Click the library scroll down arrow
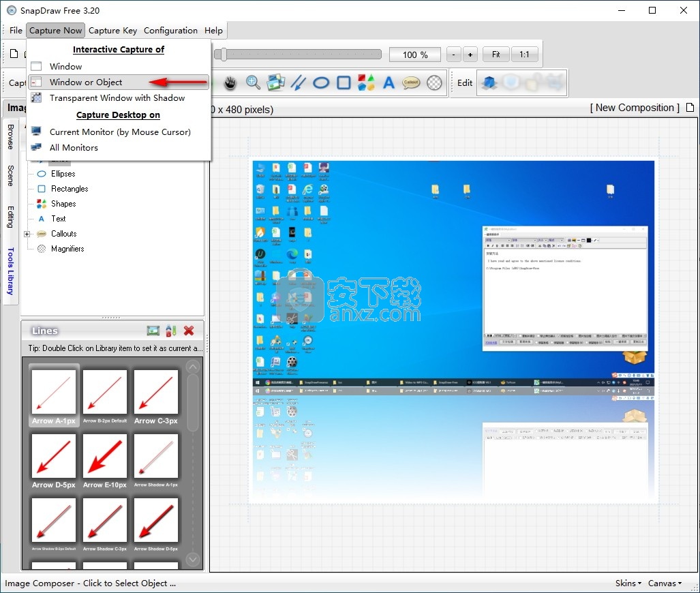The image size is (700, 593). [x=193, y=559]
